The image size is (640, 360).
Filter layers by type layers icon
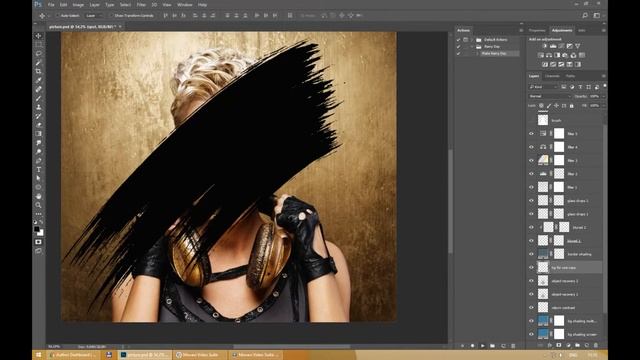pos(580,87)
